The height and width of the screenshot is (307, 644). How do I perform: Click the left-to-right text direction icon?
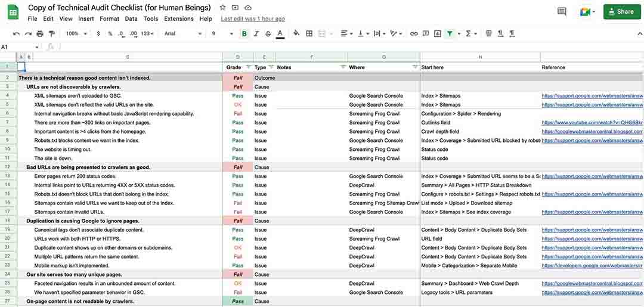pos(500,33)
